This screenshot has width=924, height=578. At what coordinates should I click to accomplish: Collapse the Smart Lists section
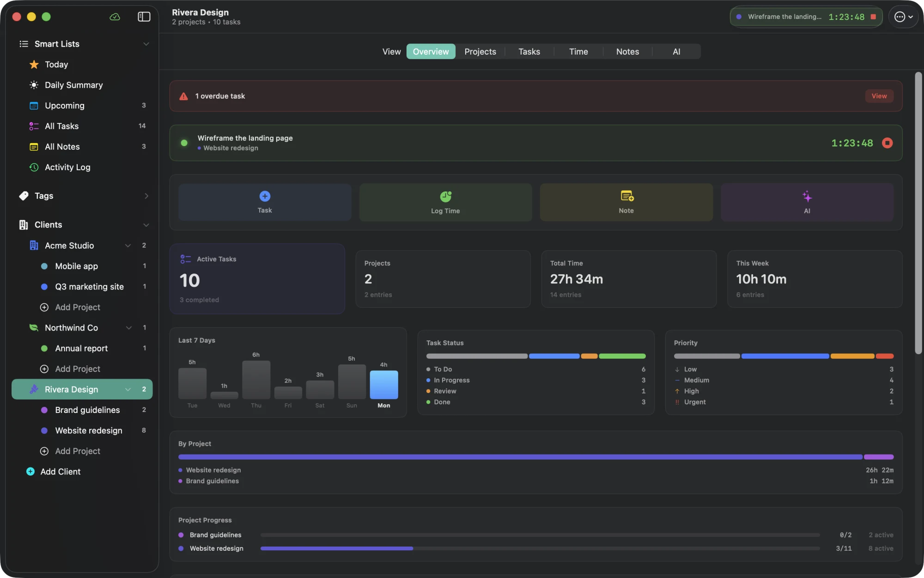tap(146, 44)
